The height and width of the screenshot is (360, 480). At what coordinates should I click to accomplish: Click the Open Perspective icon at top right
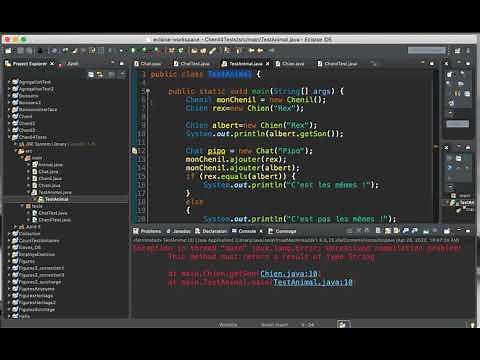457,51
